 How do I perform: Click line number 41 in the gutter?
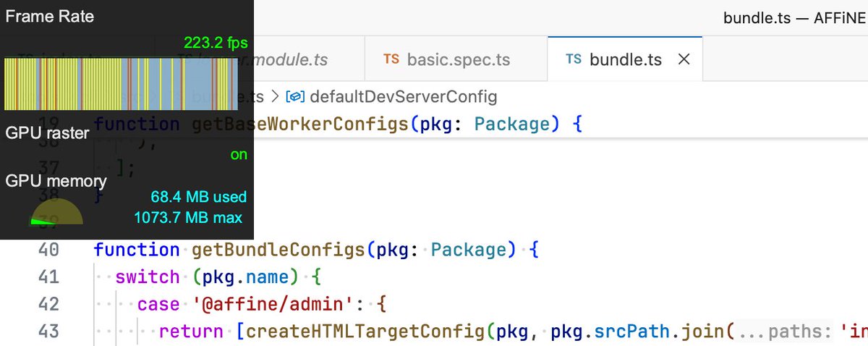pos(48,277)
